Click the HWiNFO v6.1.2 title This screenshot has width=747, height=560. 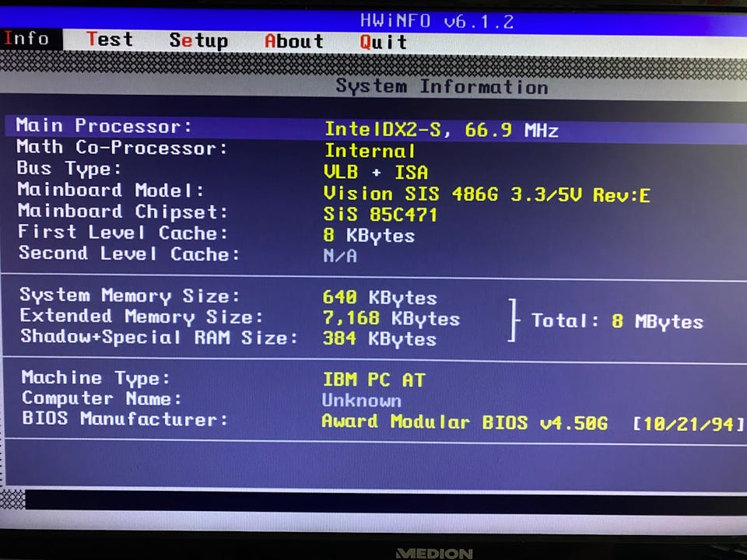tap(437, 22)
